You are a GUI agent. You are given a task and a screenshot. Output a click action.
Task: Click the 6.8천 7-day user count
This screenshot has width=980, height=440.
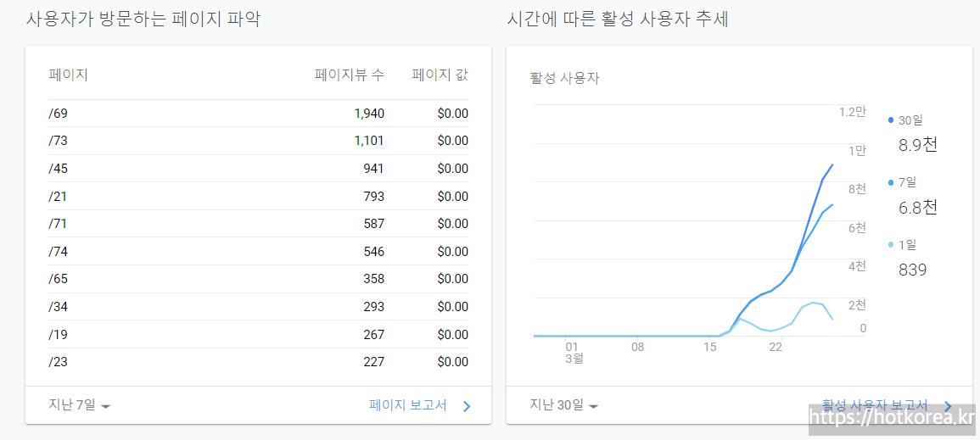click(918, 207)
